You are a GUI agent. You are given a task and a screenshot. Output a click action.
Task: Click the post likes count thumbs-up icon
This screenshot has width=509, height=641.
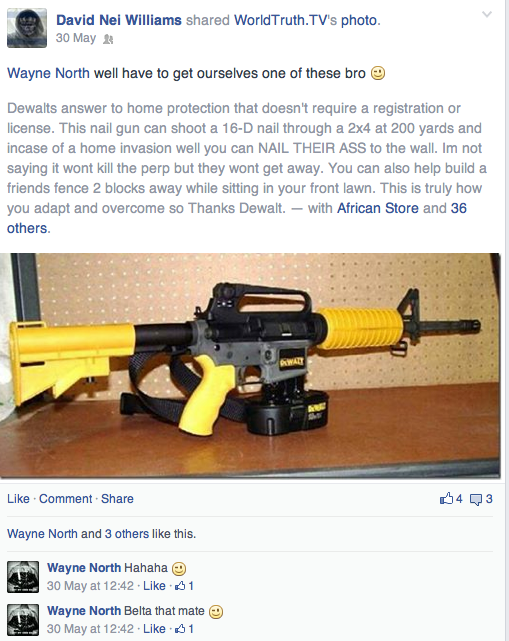[x=446, y=498]
